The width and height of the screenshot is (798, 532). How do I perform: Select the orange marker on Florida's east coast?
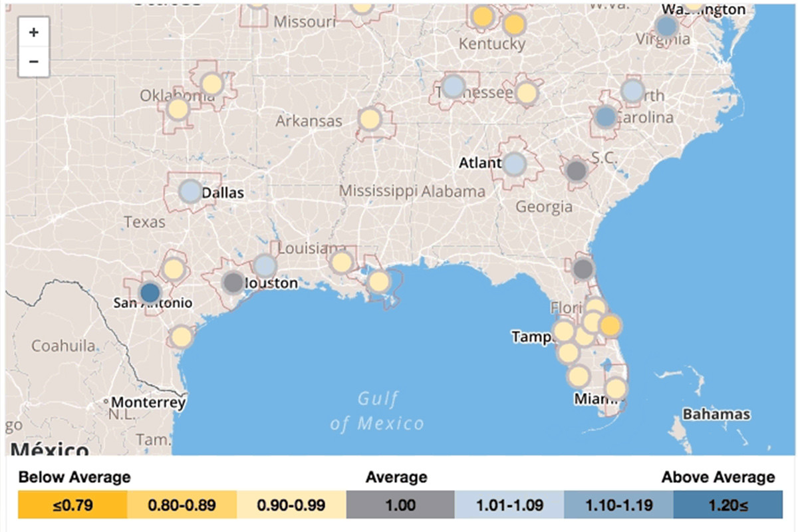tap(610, 326)
